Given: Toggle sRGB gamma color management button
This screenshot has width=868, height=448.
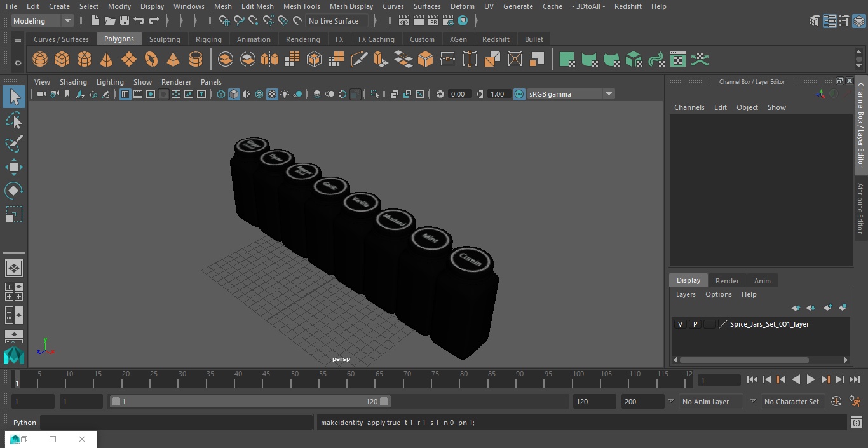Looking at the screenshot, I should (519, 94).
